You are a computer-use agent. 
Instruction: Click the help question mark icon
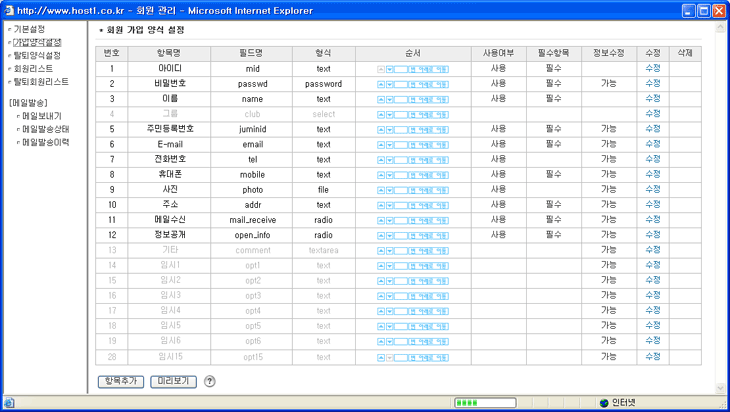pos(210,381)
